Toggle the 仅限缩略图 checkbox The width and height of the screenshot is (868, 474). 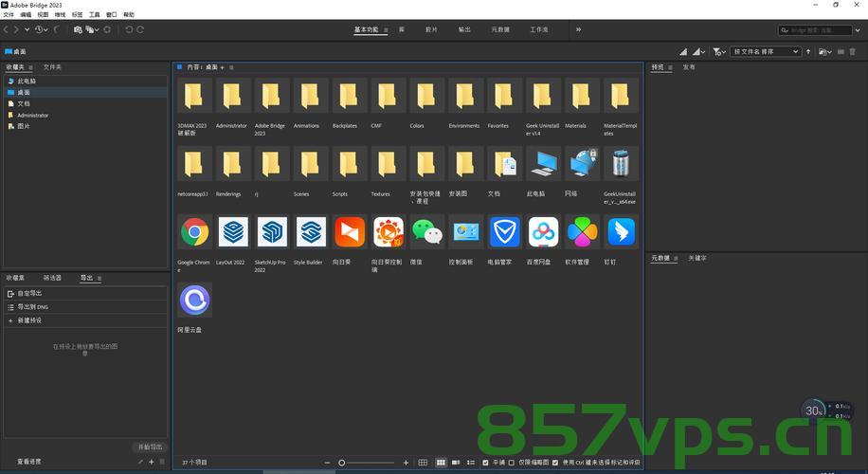click(512, 463)
